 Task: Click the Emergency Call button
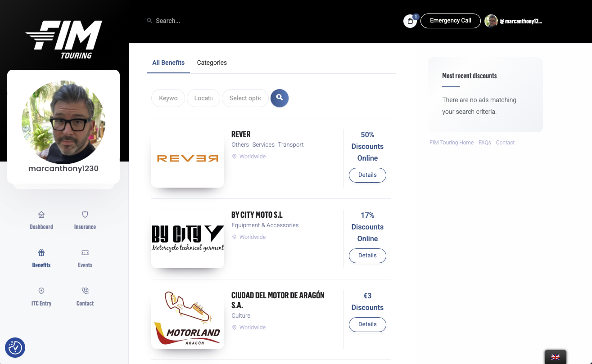click(x=451, y=21)
